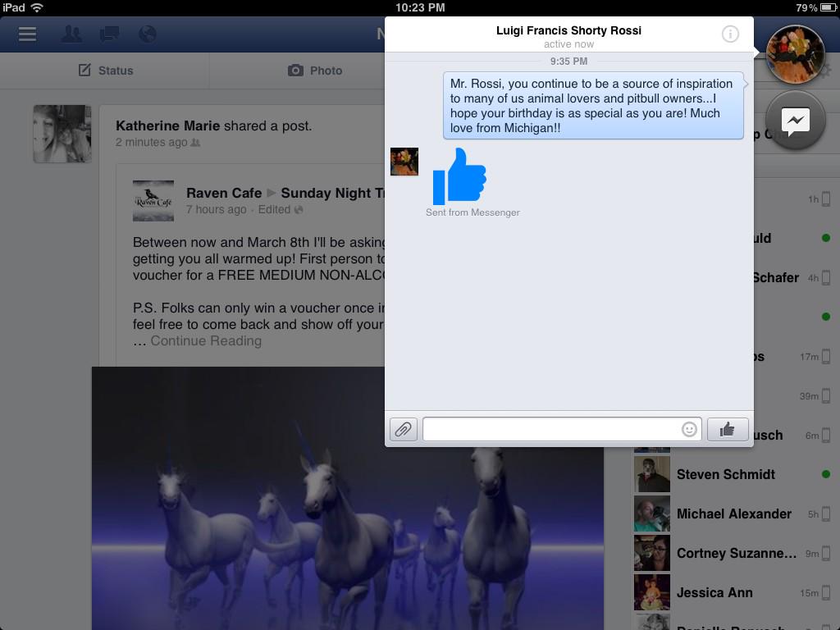Tap Luigi Francis Shorty Rossi chat title
840x630 pixels.
click(x=568, y=30)
